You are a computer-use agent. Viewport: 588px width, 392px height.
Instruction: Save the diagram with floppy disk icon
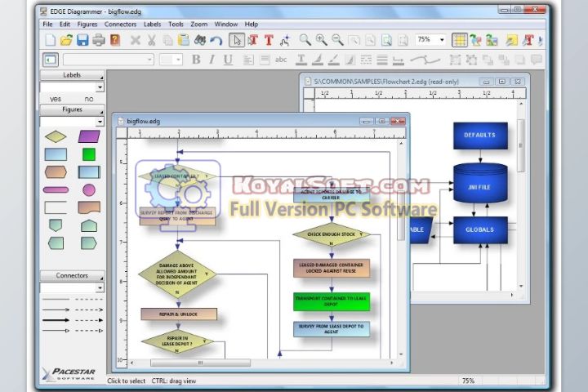(x=82, y=40)
